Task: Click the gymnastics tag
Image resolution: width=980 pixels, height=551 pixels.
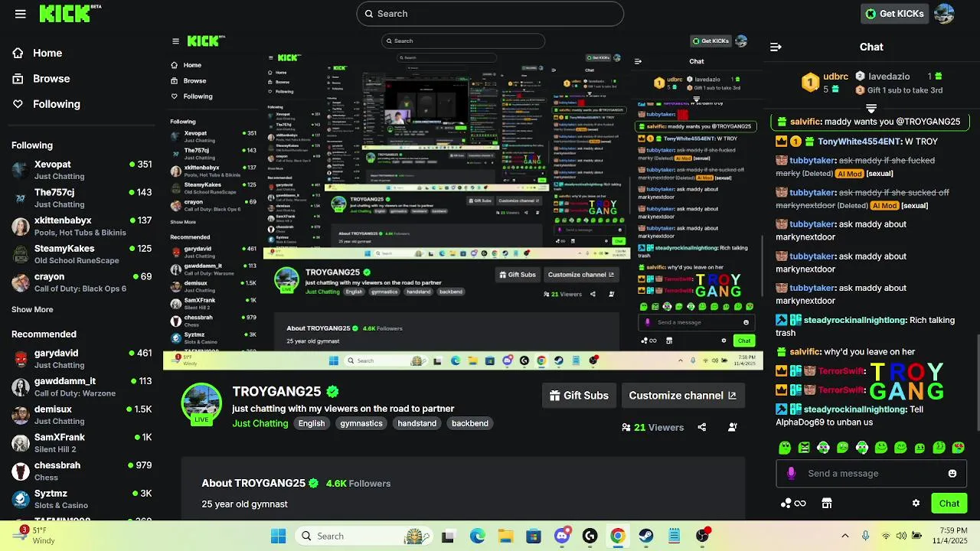Action: pos(361,423)
